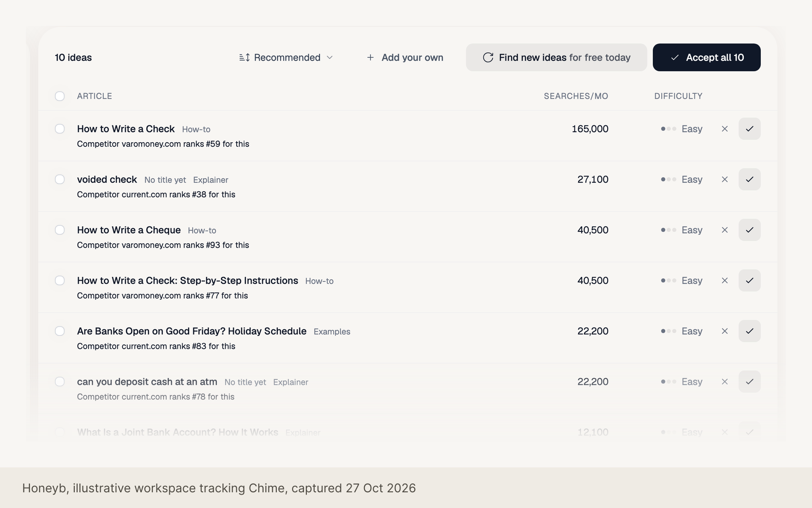812x508 pixels.
Task: Click the '10 ideas' count label
Action: pos(73,57)
